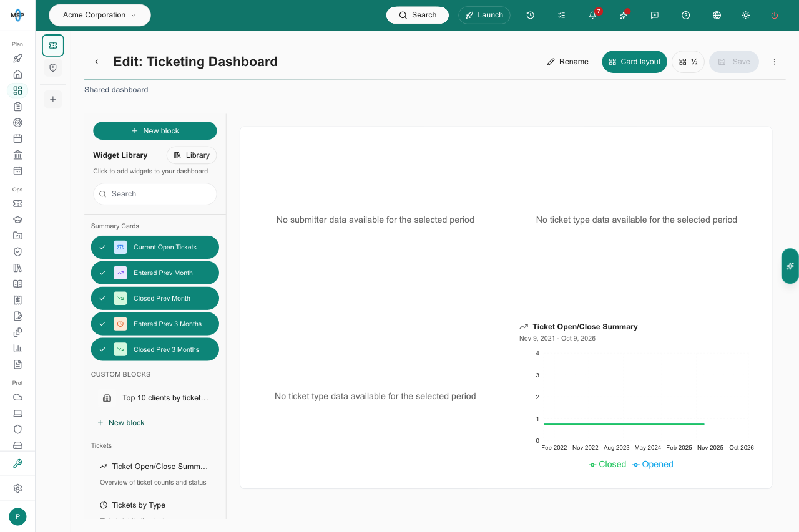
Task: Toggle the Closed Prev Month summary card
Action: (x=155, y=298)
